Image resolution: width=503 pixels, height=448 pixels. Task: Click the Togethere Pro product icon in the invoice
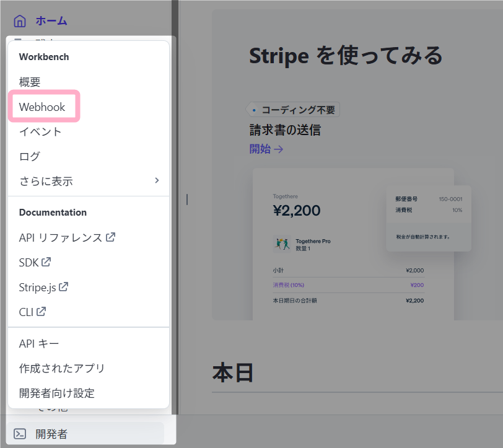282,244
